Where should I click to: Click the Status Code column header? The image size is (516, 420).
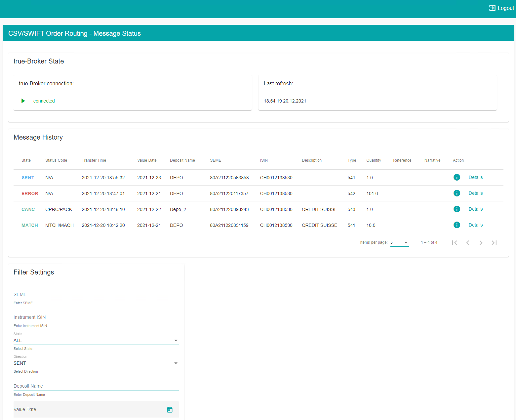(x=56, y=160)
